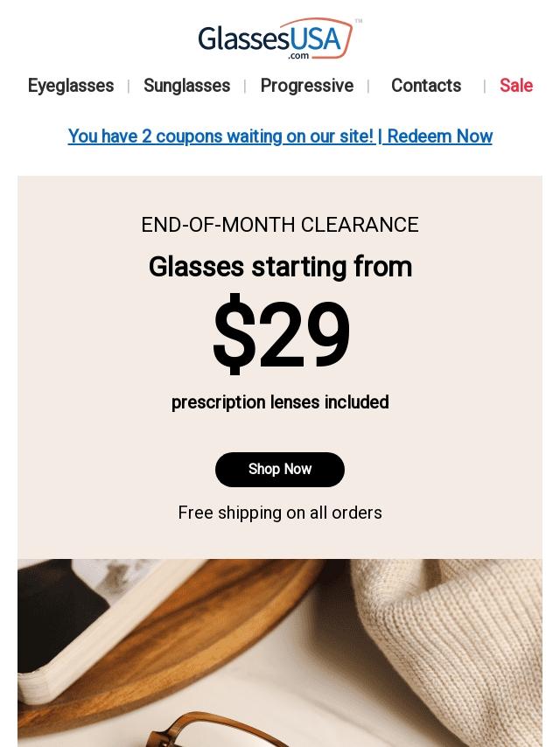Image resolution: width=560 pixels, height=747 pixels.
Task: Click the trademark symbol beside the logo
Action: 359,21
